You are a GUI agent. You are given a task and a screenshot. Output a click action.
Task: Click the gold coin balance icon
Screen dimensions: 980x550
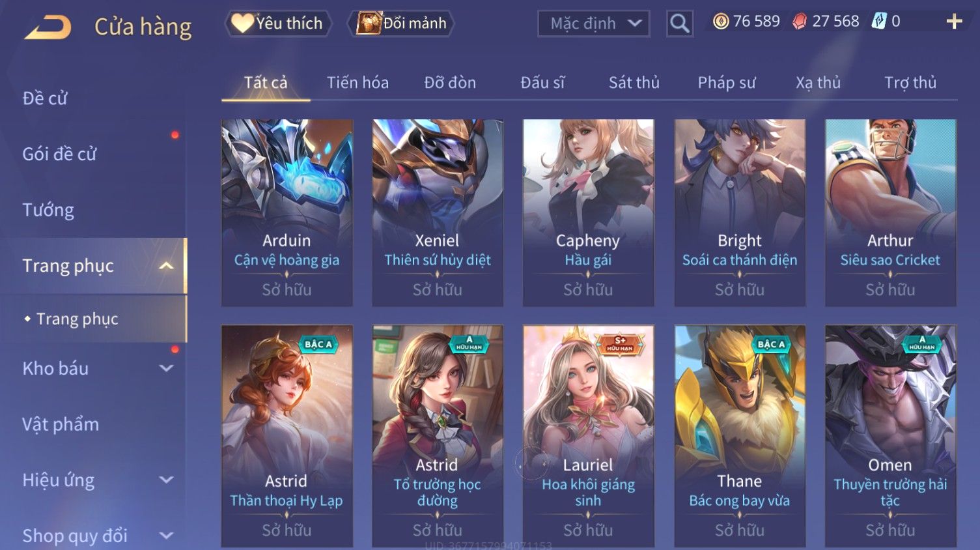pyautogui.click(x=721, y=22)
